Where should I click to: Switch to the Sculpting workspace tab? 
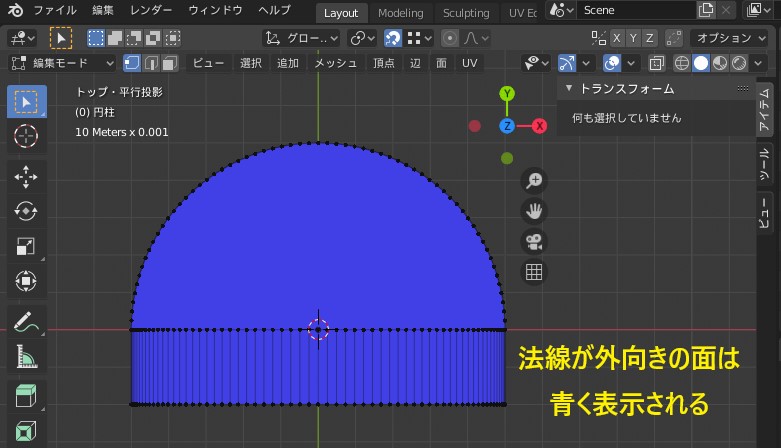point(466,13)
